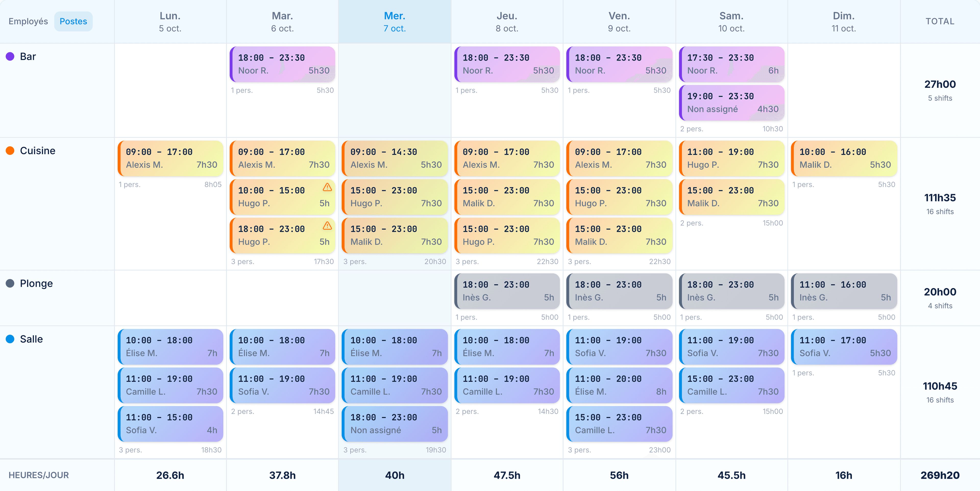This screenshot has width=980, height=491.
Task: Select the Postes view tab
Action: tap(73, 21)
